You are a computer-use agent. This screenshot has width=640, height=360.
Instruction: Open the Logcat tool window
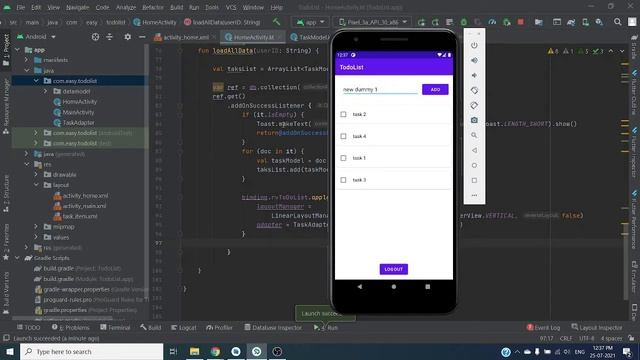[184, 327]
